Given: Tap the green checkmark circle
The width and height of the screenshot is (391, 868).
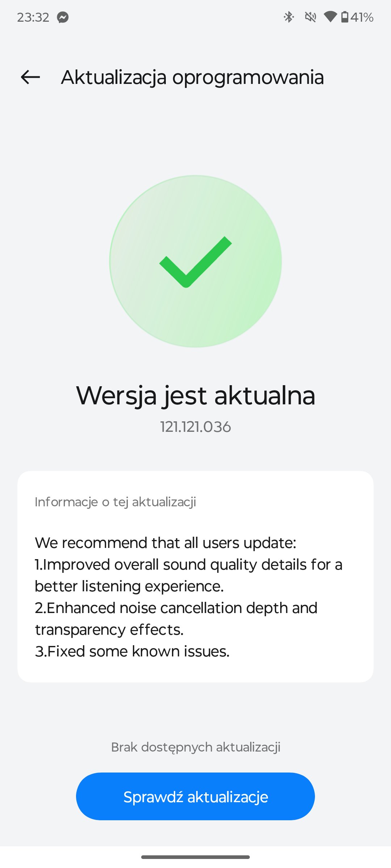Looking at the screenshot, I should coord(195,261).
